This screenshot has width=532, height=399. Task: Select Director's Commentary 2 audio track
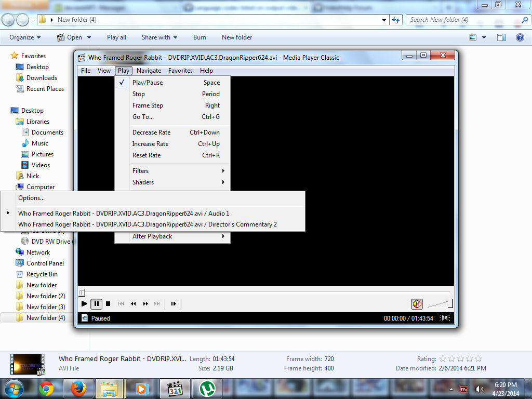click(153, 224)
